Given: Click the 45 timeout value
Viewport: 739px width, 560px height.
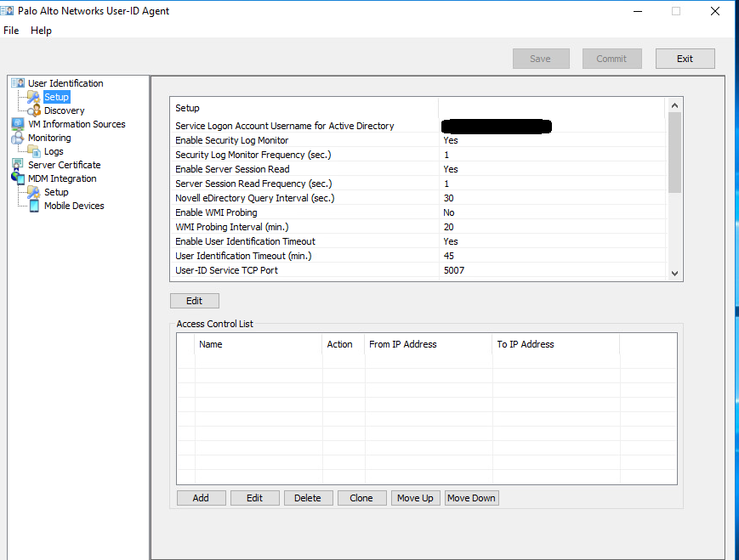Looking at the screenshot, I should tap(449, 256).
